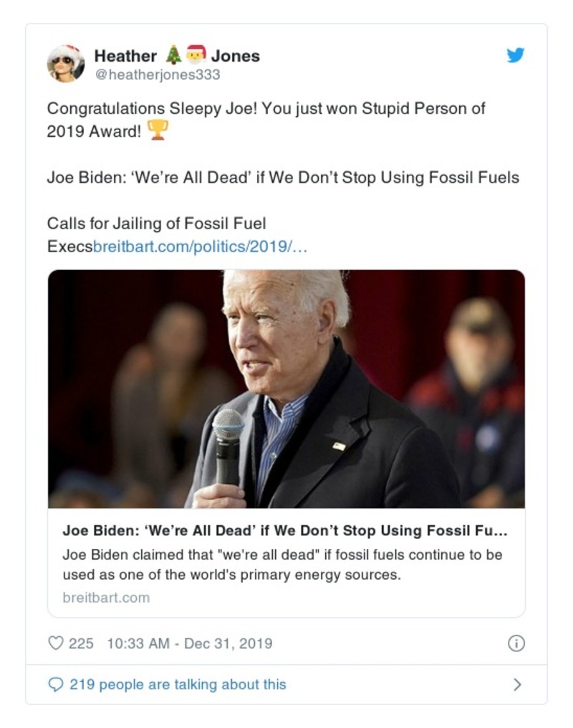Open the heatherjones333 profile avatar picture

[x=66, y=64]
